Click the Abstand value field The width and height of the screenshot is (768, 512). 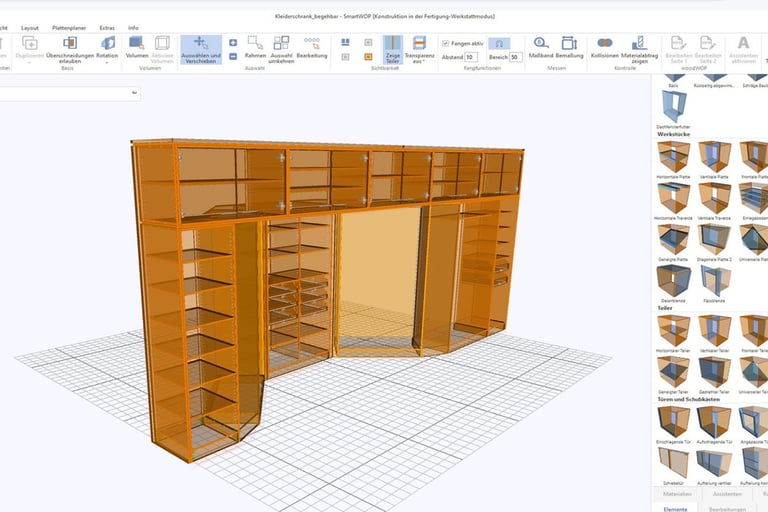tap(471, 57)
